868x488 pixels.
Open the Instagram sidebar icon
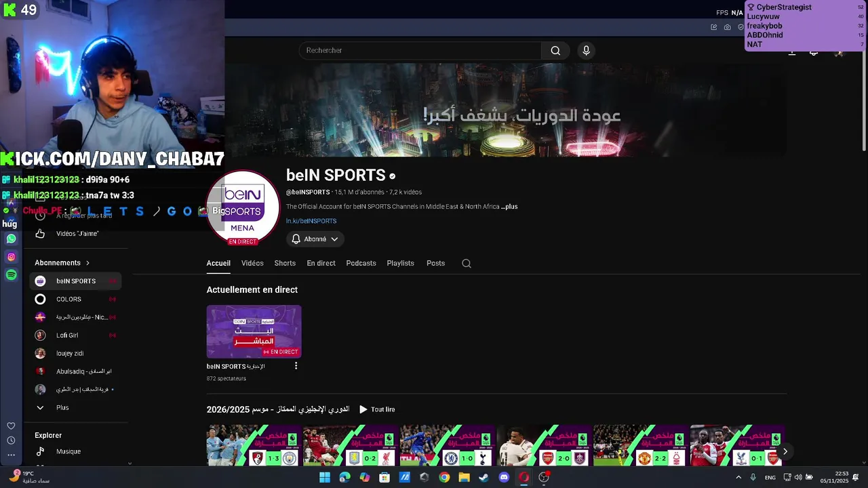tap(11, 257)
